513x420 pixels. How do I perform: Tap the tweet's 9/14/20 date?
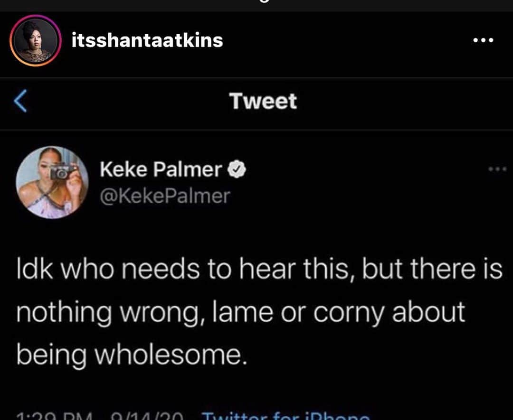146,416
